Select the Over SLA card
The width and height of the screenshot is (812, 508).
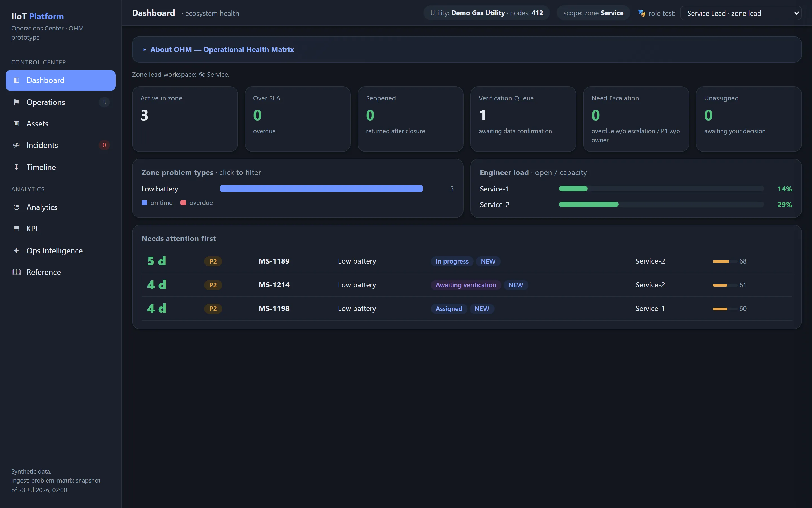pos(298,119)
